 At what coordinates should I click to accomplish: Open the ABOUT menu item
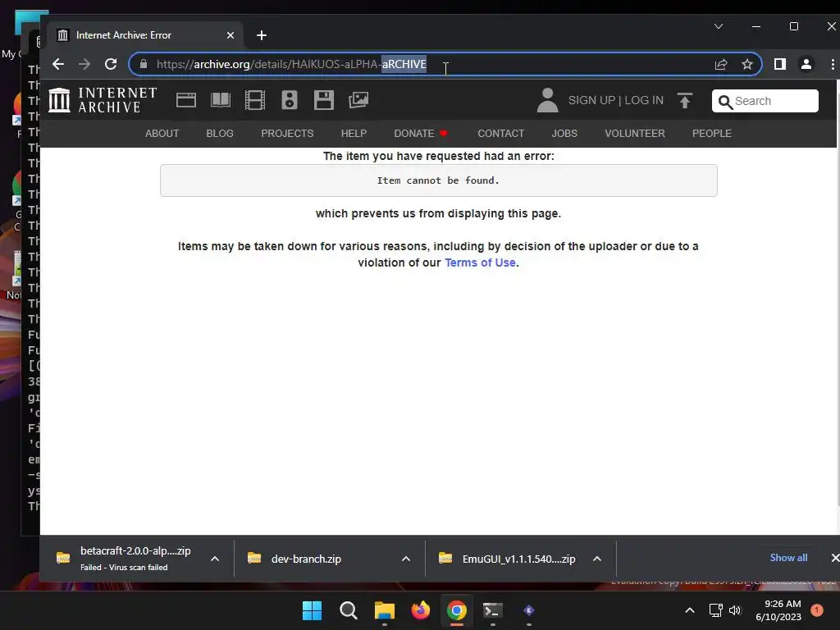[x=162, y=134]
